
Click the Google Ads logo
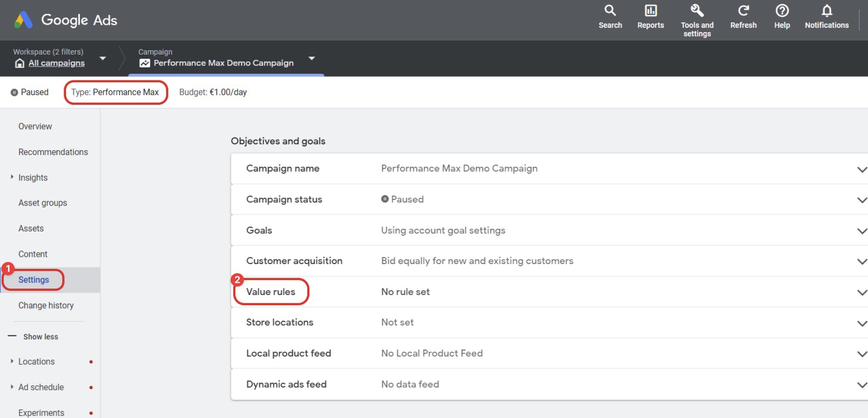click(x=23, y=20)
